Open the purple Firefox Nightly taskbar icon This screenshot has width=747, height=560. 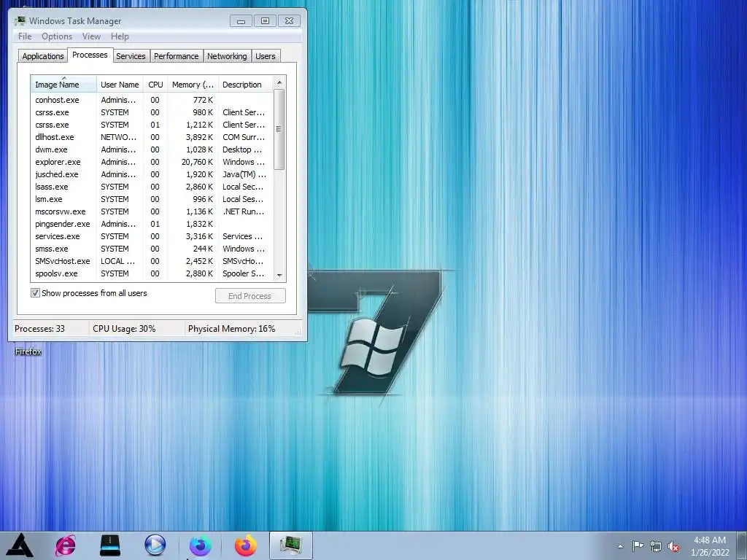(x=201, y=545)
